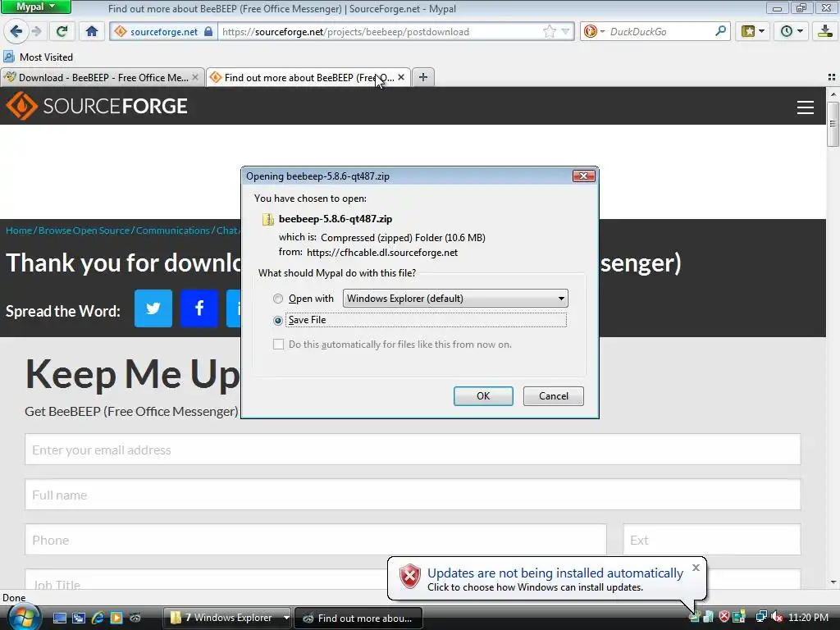Open the Most Visited bookmarks folder
The image size is (840, 630).
38,57
